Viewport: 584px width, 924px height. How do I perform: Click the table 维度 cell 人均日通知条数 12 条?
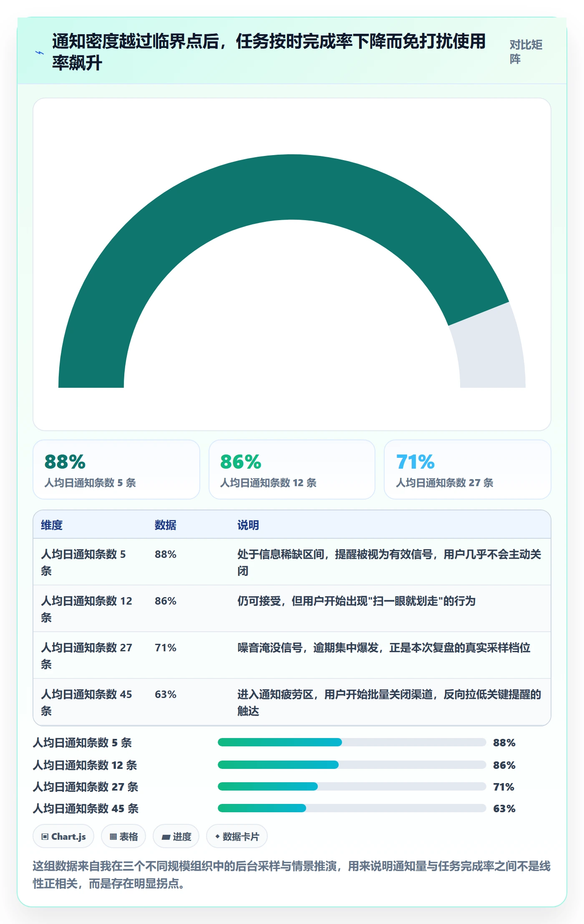pyautogui.click(x=86, y=609)
